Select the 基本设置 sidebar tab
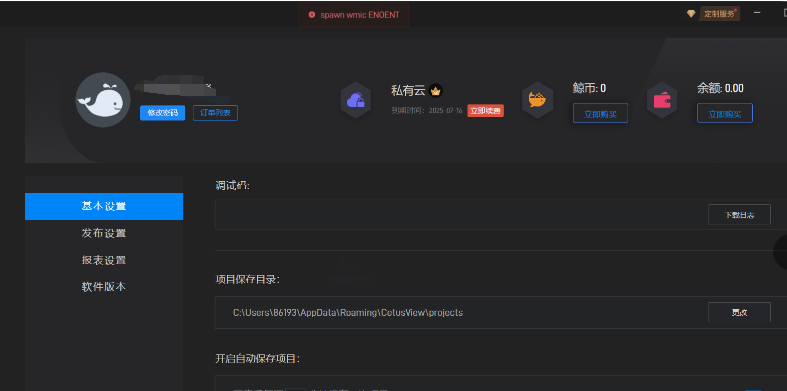787x391 pixels. pos(104,206)
